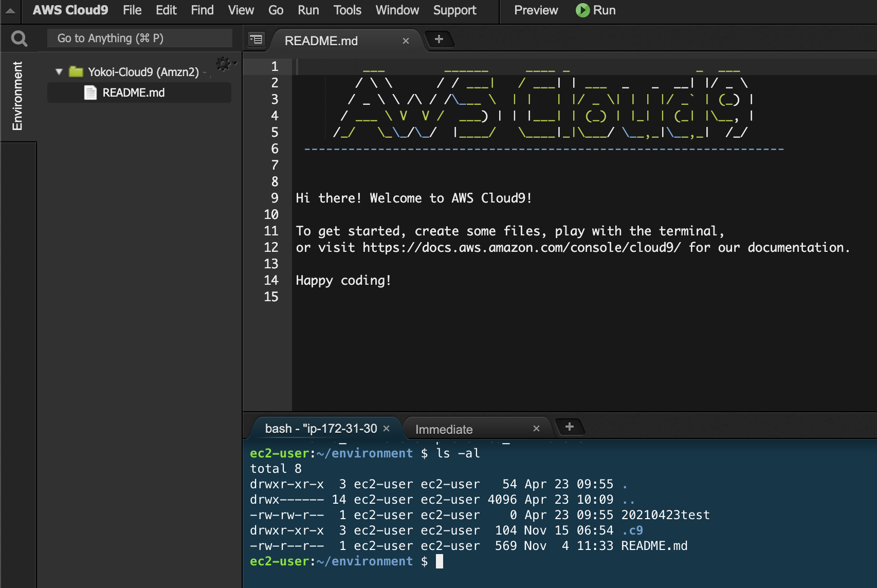The height and width of the screenshot is (588, 877).
Task: Click the green Run play icon
Action: 581,10
